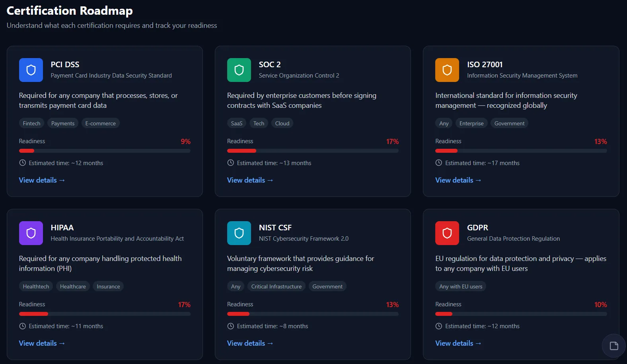Viewport: 627px width, 364px height.
Task: Select the Any with EU users tag
Action: pos(461,286)
